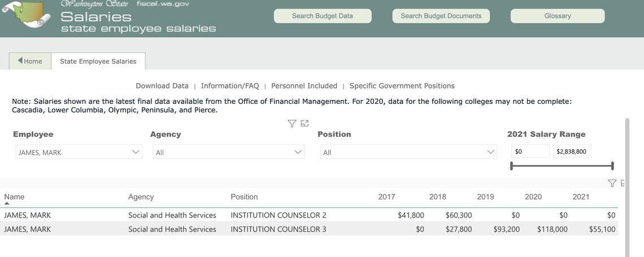Click JAMES, MARK in Institution Counselor 3 row
The image size is (644, 257).
tap(28, 229)
